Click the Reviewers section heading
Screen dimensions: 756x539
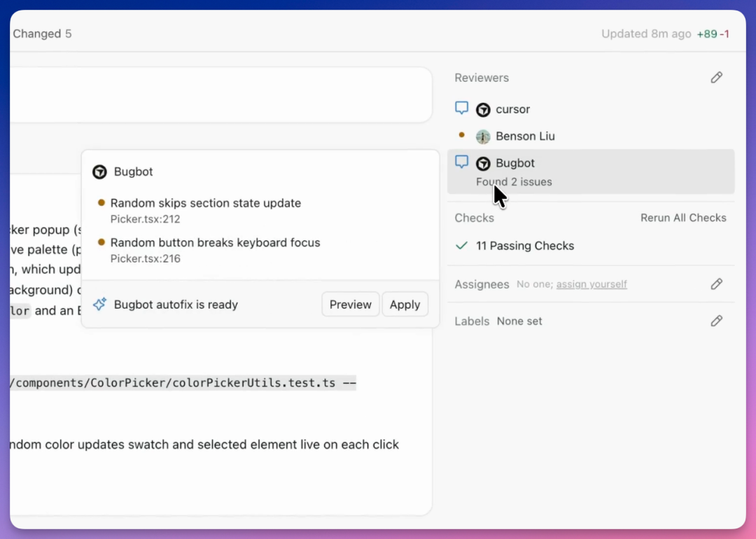[x=482, y=78]
